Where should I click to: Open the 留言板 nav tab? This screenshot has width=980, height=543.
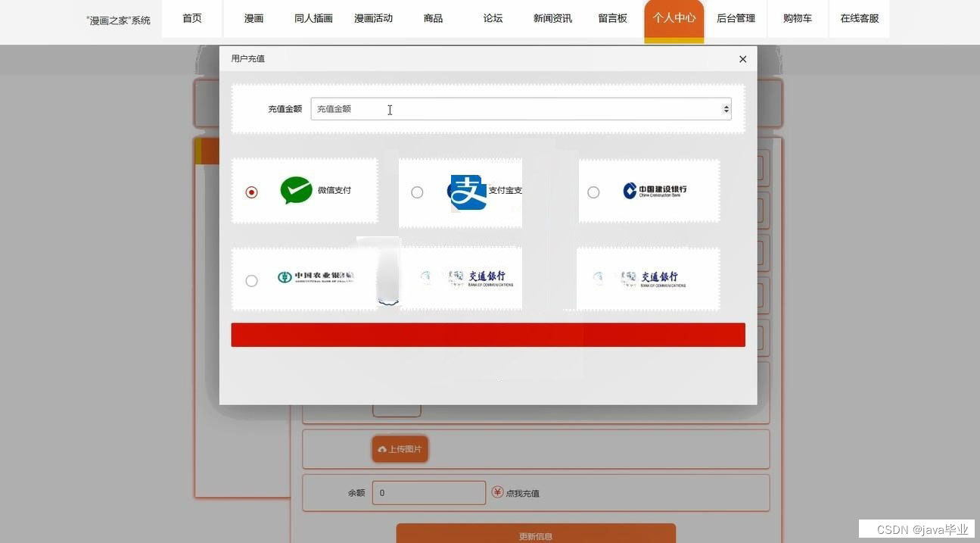click(613, 18)
